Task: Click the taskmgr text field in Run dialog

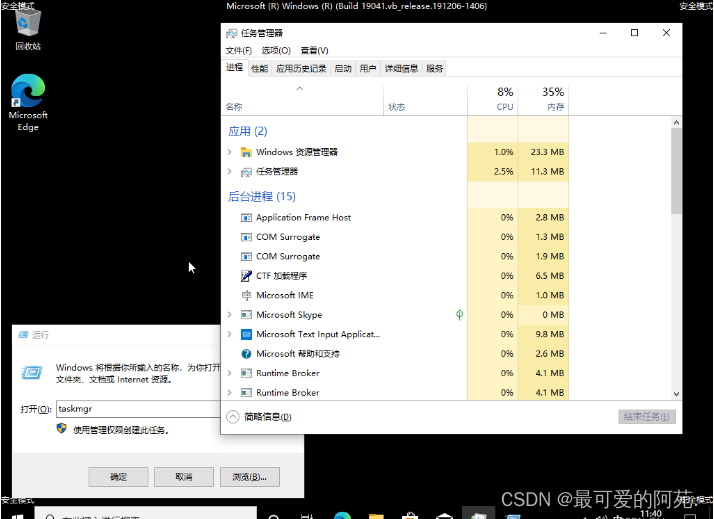Action: point(139,409)
